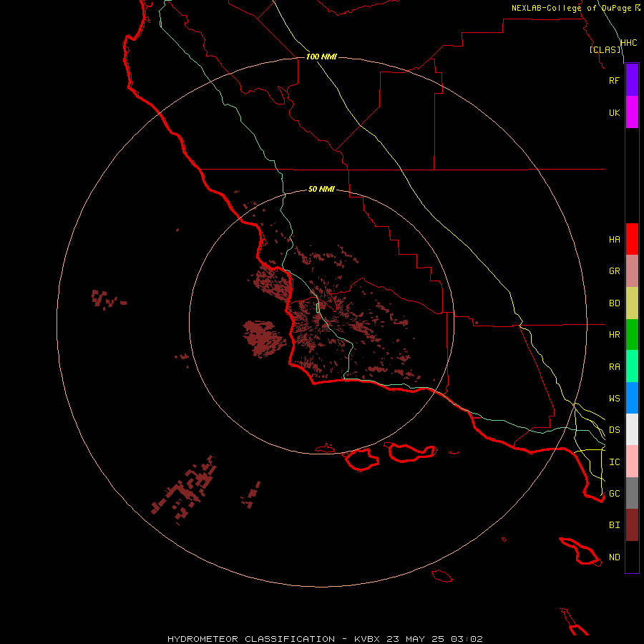Click the GR legend label

pyautogui.click(x=614, y=271)
